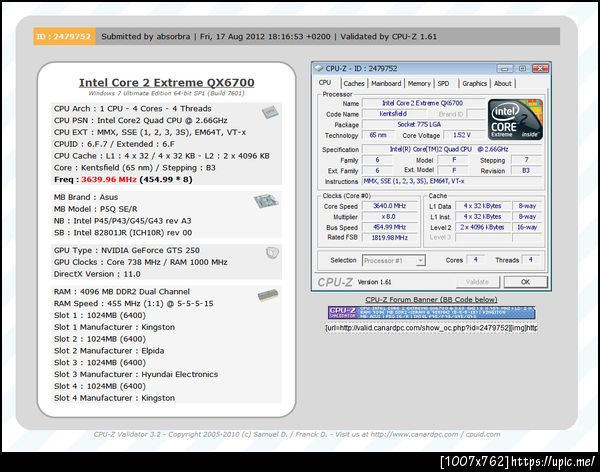Open the SPD tab

[443, 83]
